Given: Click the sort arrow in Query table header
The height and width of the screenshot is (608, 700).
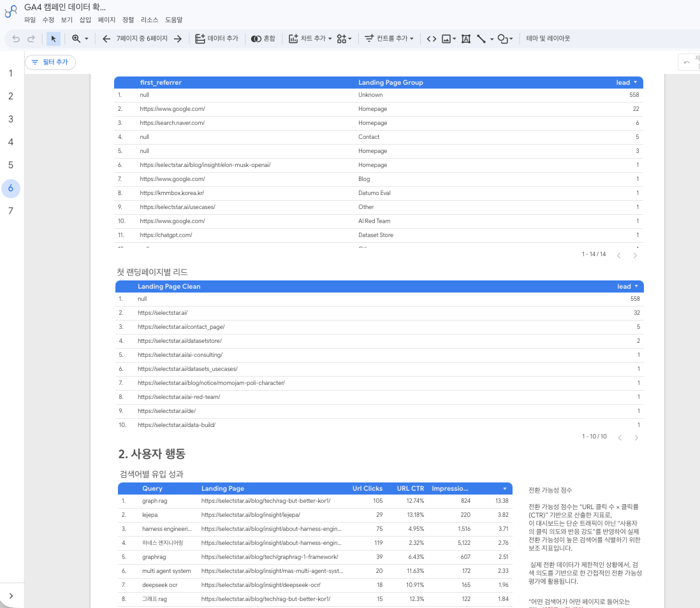Looking at the screenshot, I should 505,488.
